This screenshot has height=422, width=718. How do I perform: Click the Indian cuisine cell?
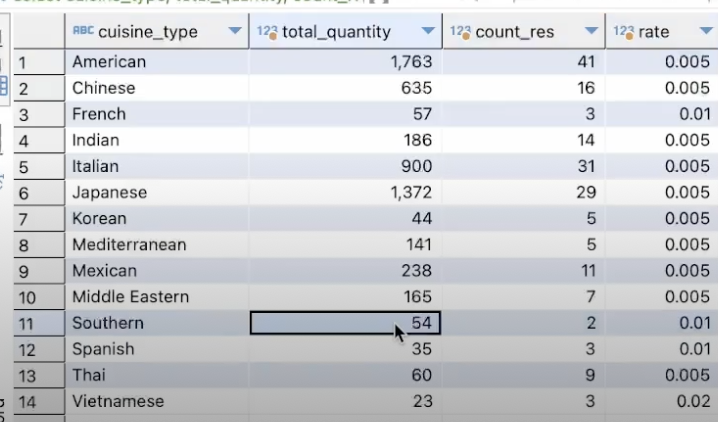pyautogui.click(x=157, y=140)
